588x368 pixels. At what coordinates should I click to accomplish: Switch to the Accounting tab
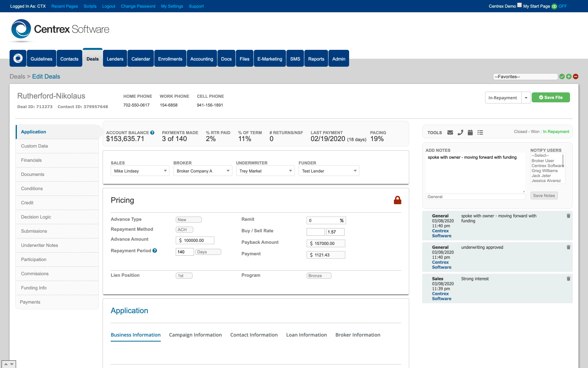(x=202, y=58)
